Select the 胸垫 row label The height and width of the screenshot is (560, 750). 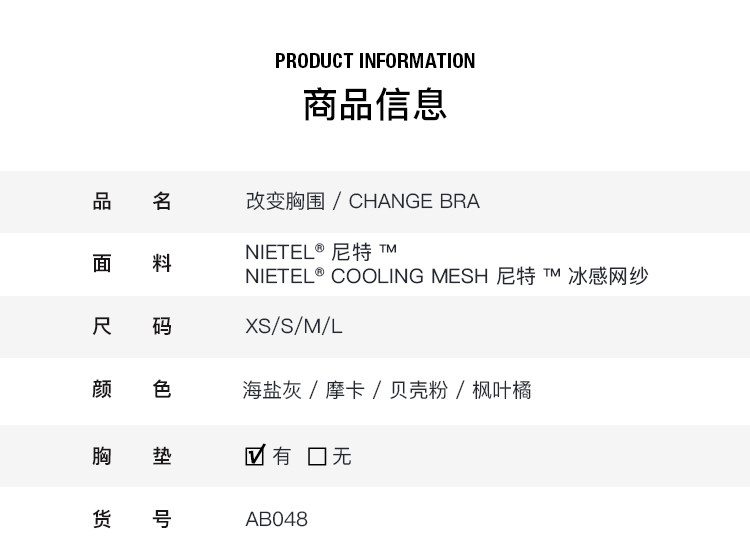pos(132,457)
